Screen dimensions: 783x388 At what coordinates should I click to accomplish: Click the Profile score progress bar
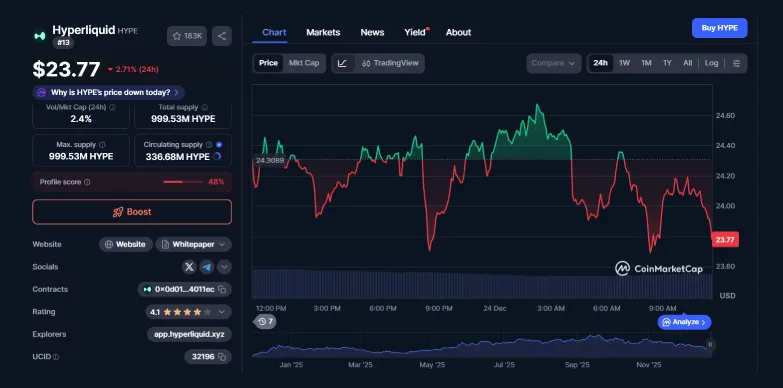coord(183,182)
